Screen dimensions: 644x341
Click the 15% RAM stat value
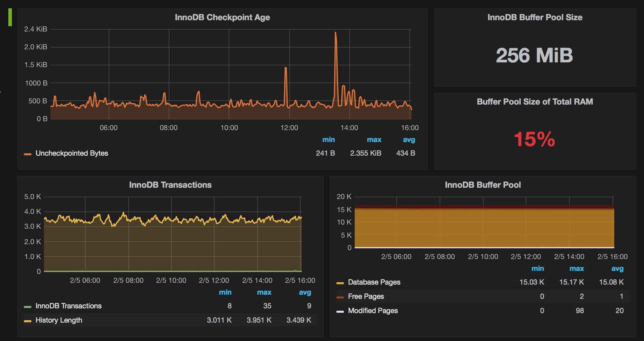(534, 139)
